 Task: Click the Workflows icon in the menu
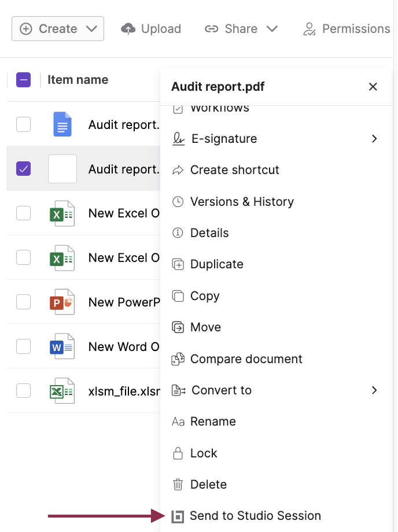(x=178, y=109)
